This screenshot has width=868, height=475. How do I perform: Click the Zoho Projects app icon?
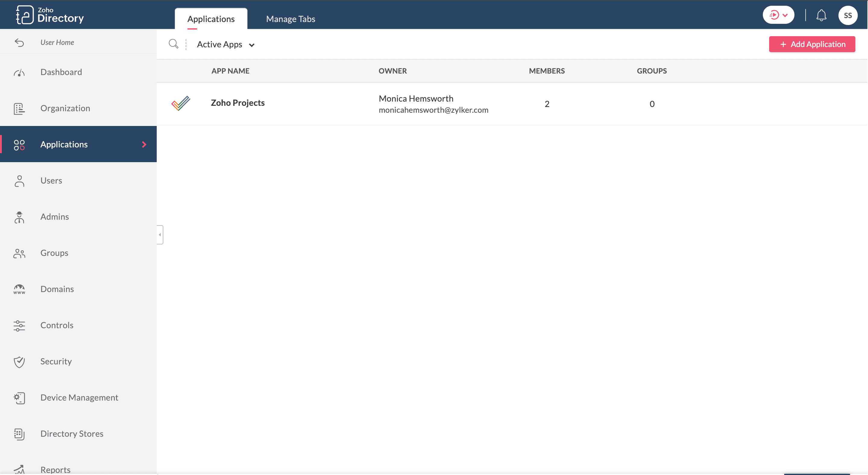pyautogui.click(x=181, y=103)
